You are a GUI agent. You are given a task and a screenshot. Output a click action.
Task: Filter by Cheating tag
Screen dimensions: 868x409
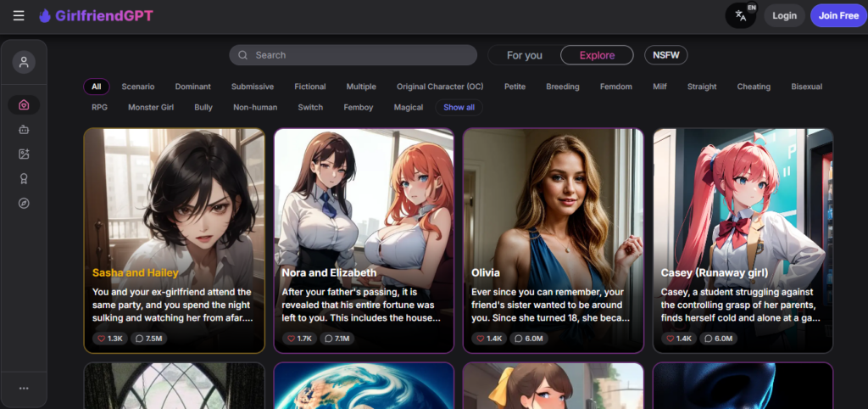point(754,87)
